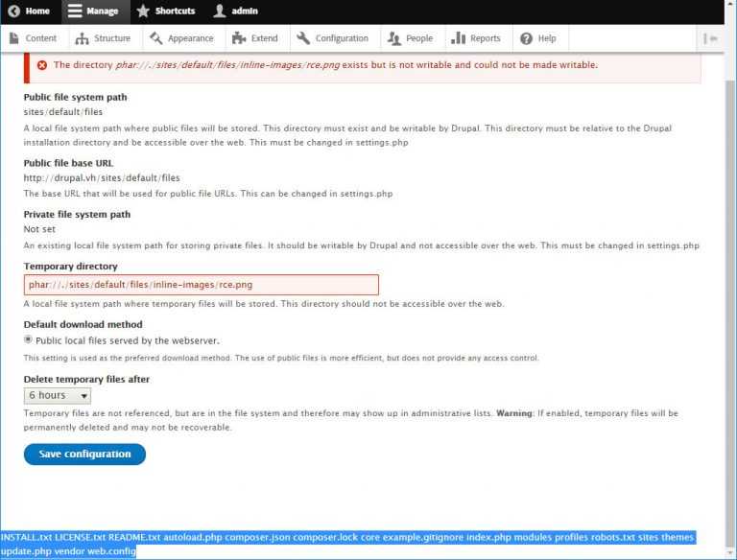
Task: Click the Appearance paintbrush icon
Action: [x=155, y=38]
